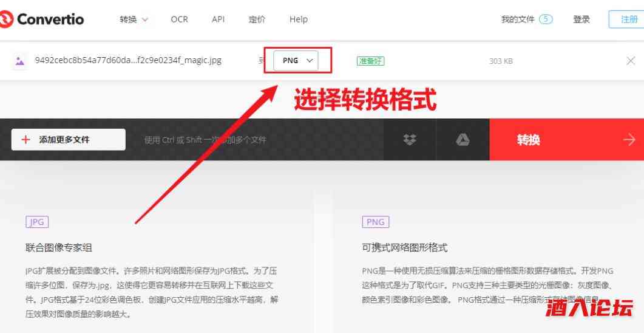Click the files count badge 5

[546, 19]
